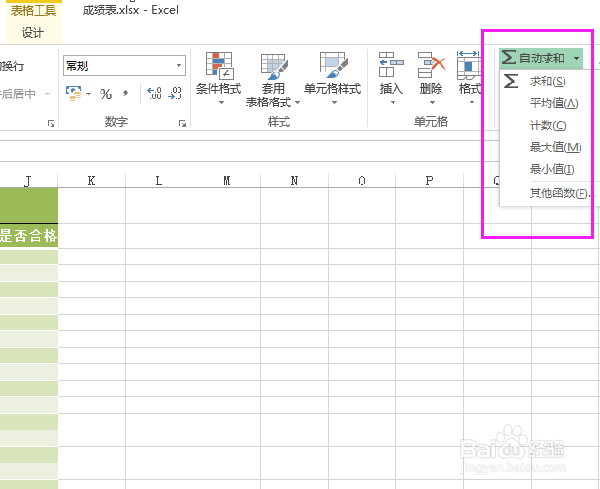
Task: Click merge and center (后居中) button
Action: (x=18, y=94)
